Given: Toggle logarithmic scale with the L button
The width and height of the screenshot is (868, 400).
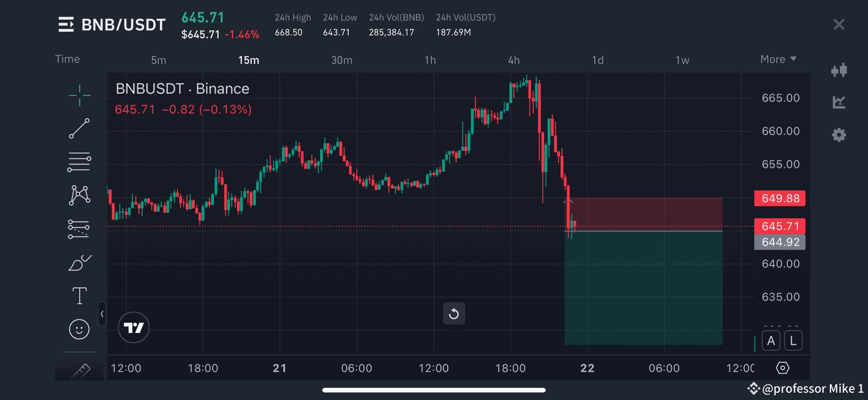Looking at the screenshot, I should point(793,340).
